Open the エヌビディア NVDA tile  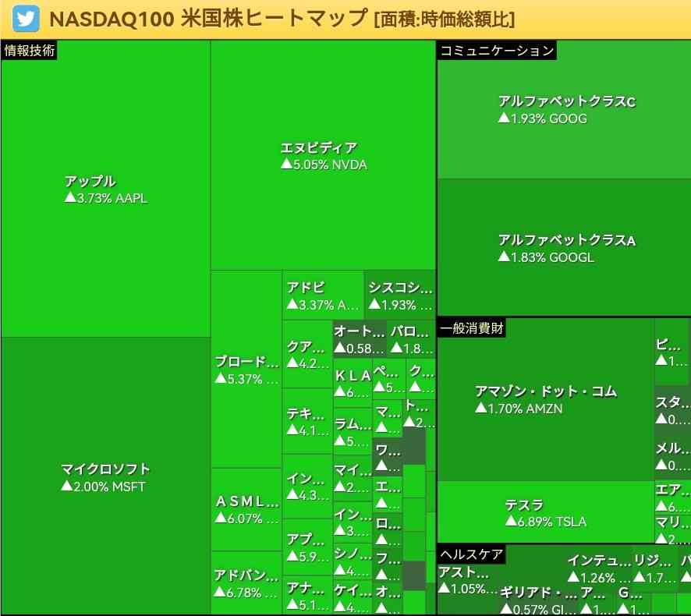(323, 155)
